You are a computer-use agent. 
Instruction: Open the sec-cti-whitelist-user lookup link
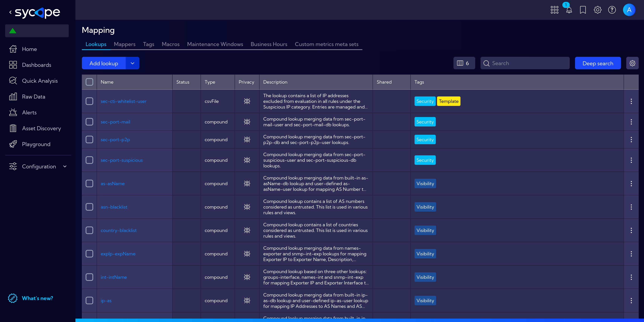(123, 101)
